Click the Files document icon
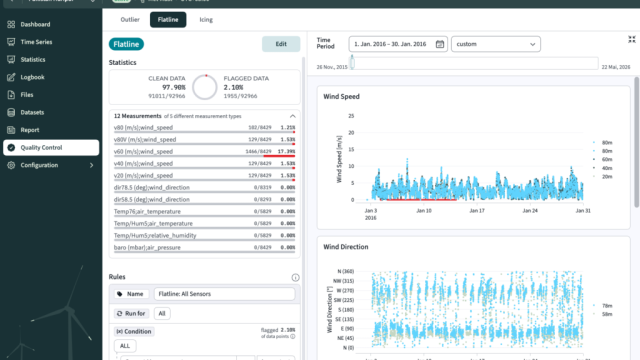The height and width of the screenshot is (360, 640). [11, 95]
